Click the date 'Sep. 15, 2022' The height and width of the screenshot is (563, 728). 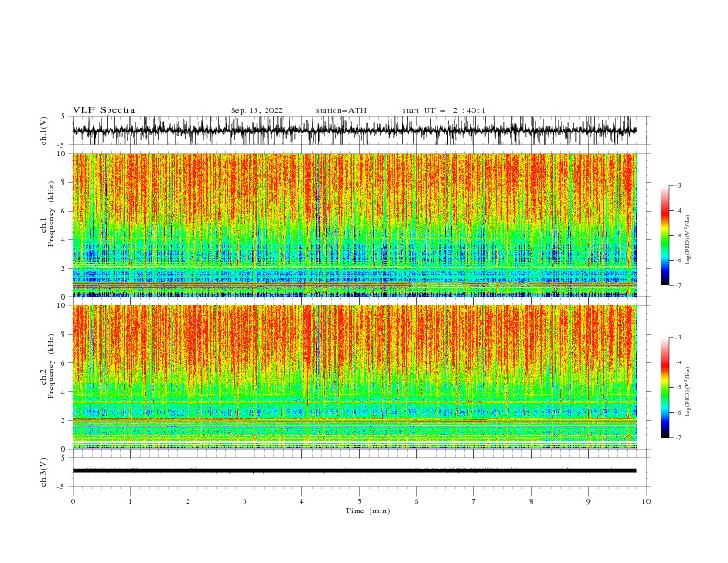(256, 110)
